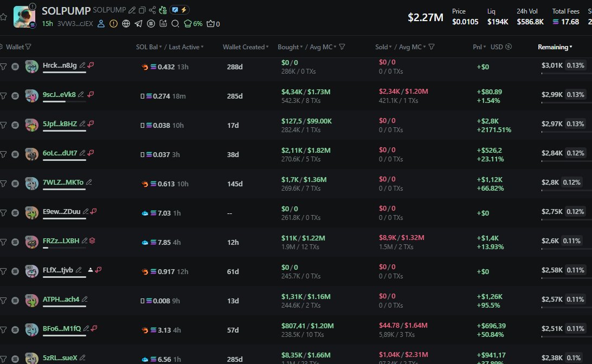Open the token website globe icon
Viewport: 592px width, 364px height.
click(x=126, y=23)
